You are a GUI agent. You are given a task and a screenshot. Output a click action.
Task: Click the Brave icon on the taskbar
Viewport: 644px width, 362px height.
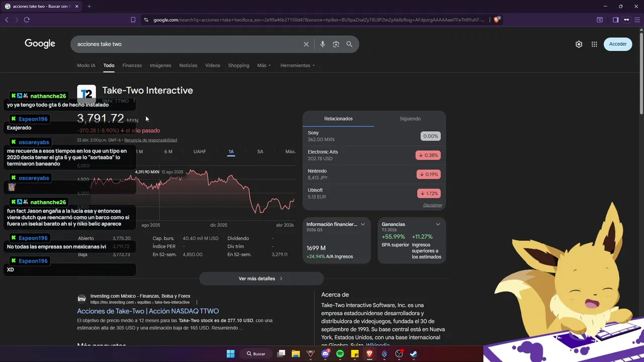369,354
